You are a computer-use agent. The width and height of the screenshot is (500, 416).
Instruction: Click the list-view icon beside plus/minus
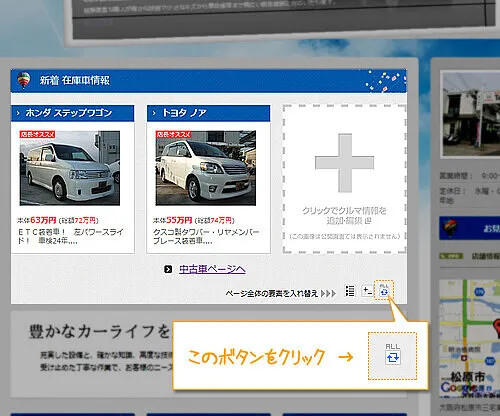coord(350,291)
